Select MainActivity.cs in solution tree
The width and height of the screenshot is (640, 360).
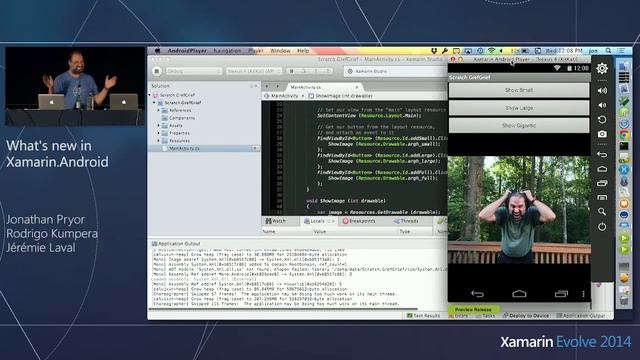184,149
